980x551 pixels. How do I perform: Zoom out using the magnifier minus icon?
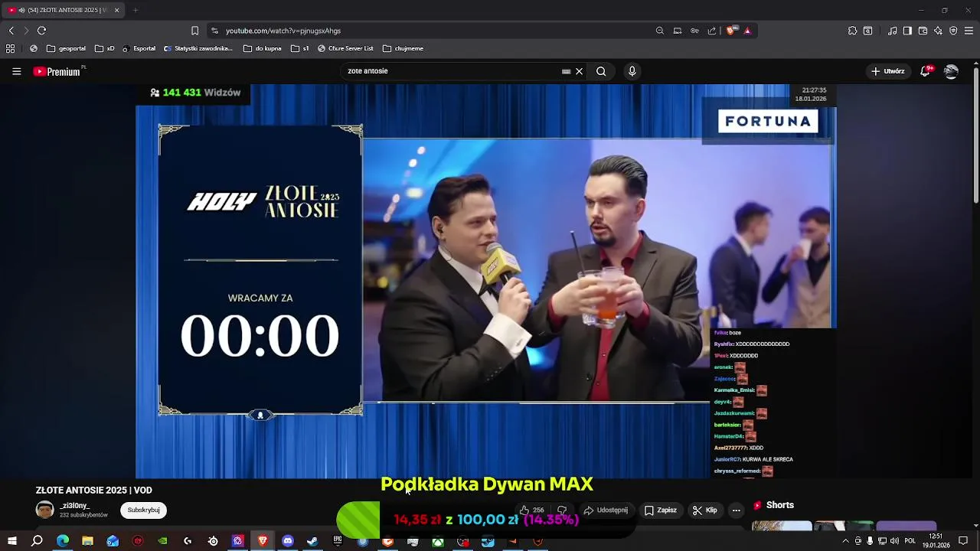pyautogui.click(x=660, y=31)
